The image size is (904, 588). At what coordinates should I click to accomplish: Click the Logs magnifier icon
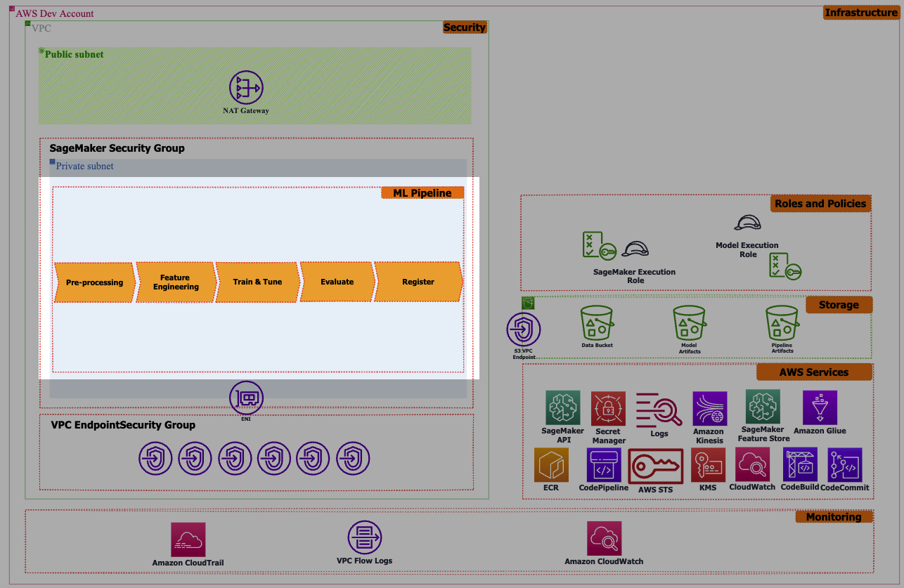[659, 410]
